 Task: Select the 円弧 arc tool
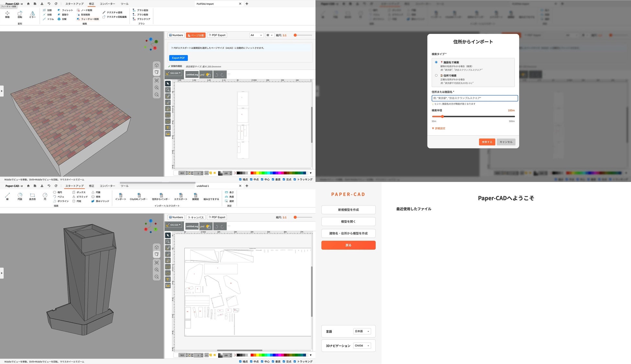coord(20,195)
